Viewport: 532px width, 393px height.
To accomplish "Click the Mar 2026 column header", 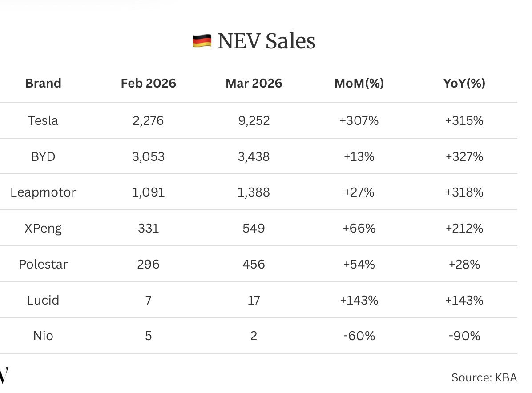I will click(x=254, y=83).
